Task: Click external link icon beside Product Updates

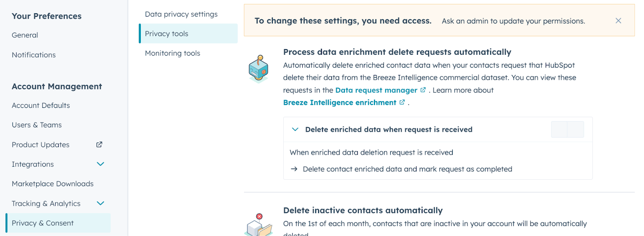Action: 99,145
